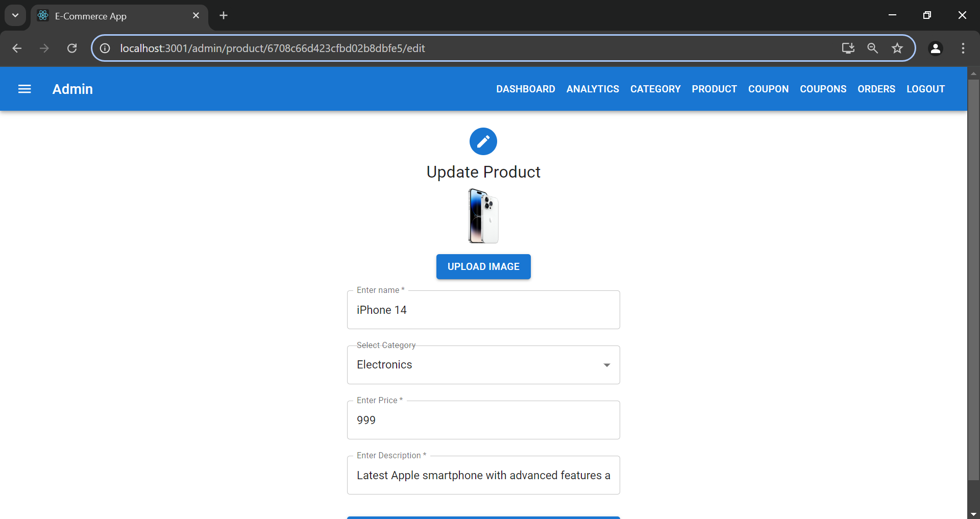The width and height of the screenshot is (980, 519).
Task: Navigate to DASHBOARD
Action: coord(526,89)
